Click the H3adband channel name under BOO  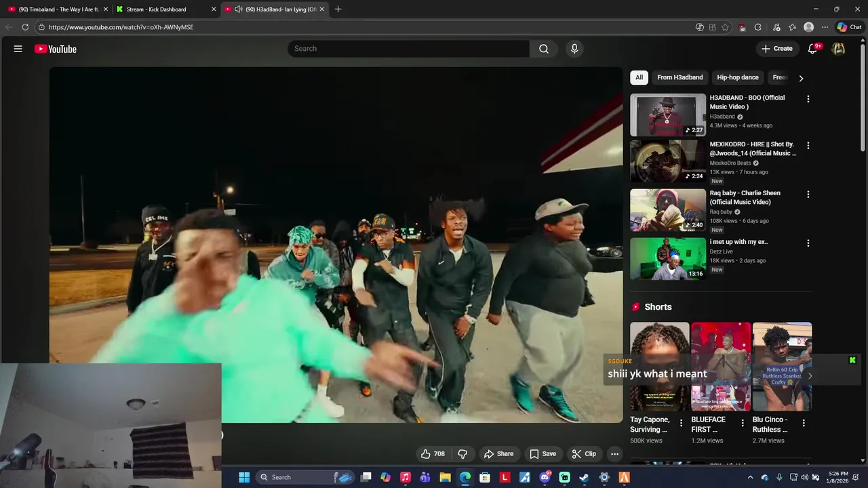point(722,117)
